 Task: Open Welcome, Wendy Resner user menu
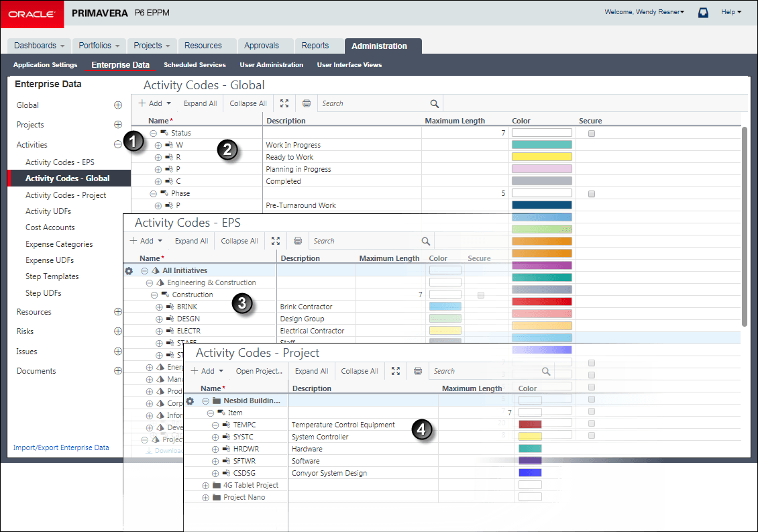tap(645, 11)
